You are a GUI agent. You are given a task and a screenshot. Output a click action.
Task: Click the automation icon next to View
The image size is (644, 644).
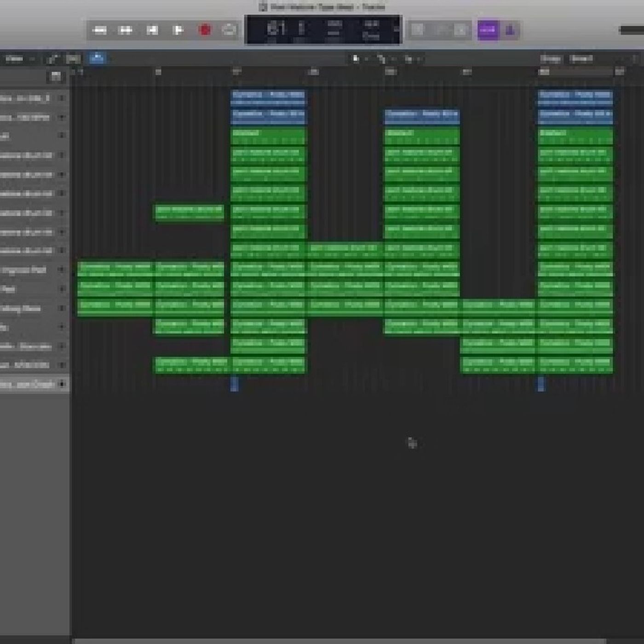(x=53, y=58)
